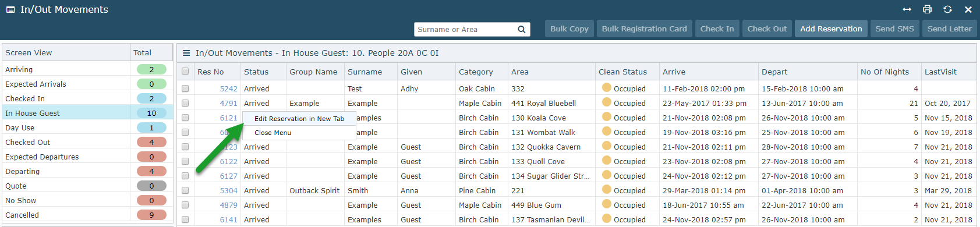Click the search magnifier icon
980x227 pixels.
tap(522, 29)
